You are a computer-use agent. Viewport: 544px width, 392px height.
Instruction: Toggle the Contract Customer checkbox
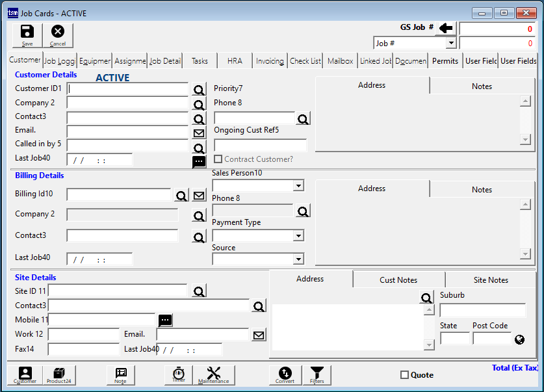(x=218, y=159)
